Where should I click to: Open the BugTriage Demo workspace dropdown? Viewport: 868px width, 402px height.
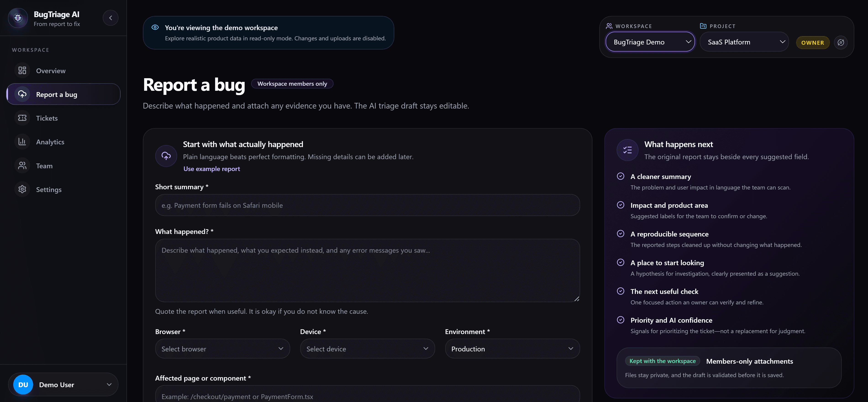pyautogui.click(x=650, y=42)
